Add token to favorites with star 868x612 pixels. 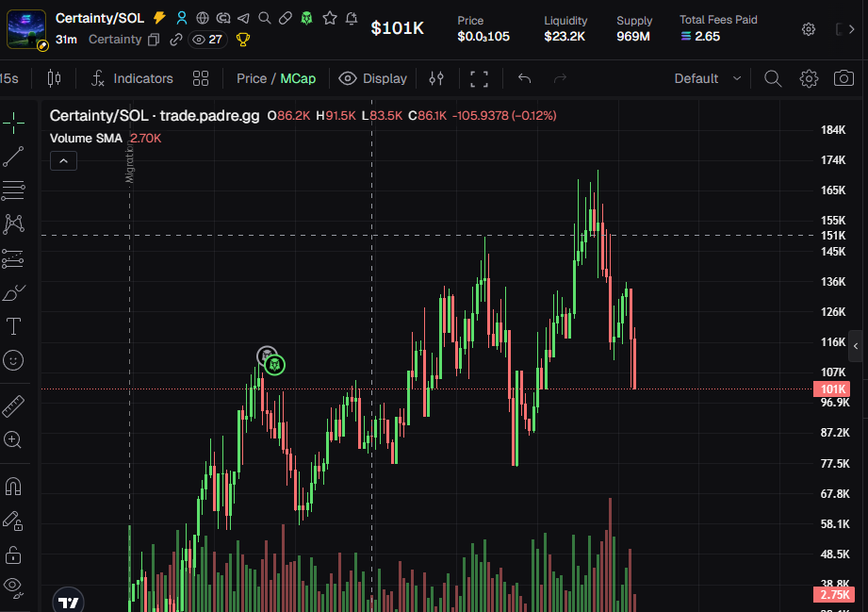tap(330, 18)
